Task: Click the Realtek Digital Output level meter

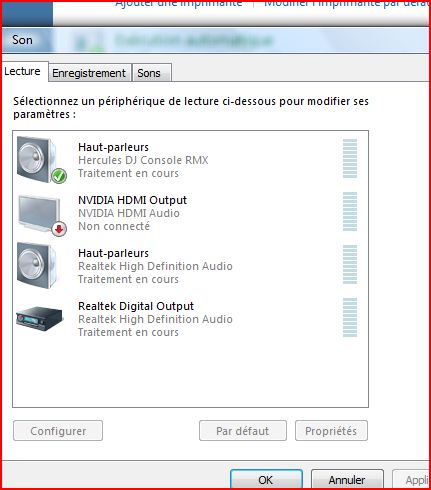Action: [350, 318]
